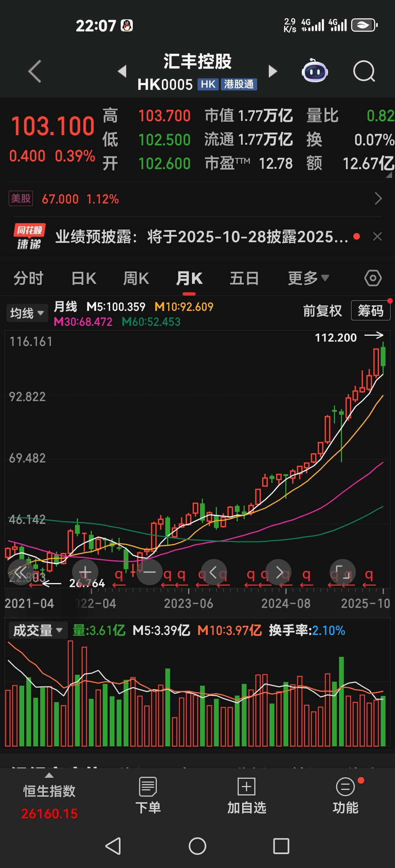Jump chart to earliest with double-left arrows
The image size is (395, 868).
coord(20,572)
